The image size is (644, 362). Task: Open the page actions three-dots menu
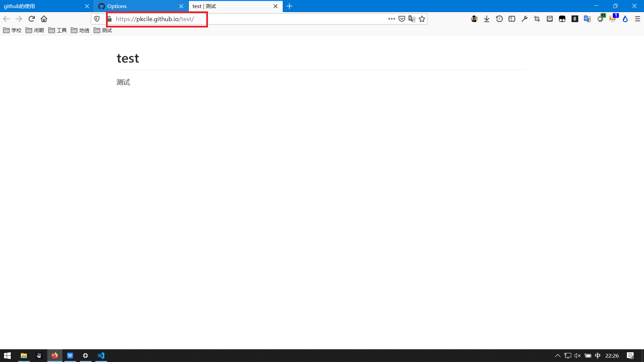(x=391, y=19)
